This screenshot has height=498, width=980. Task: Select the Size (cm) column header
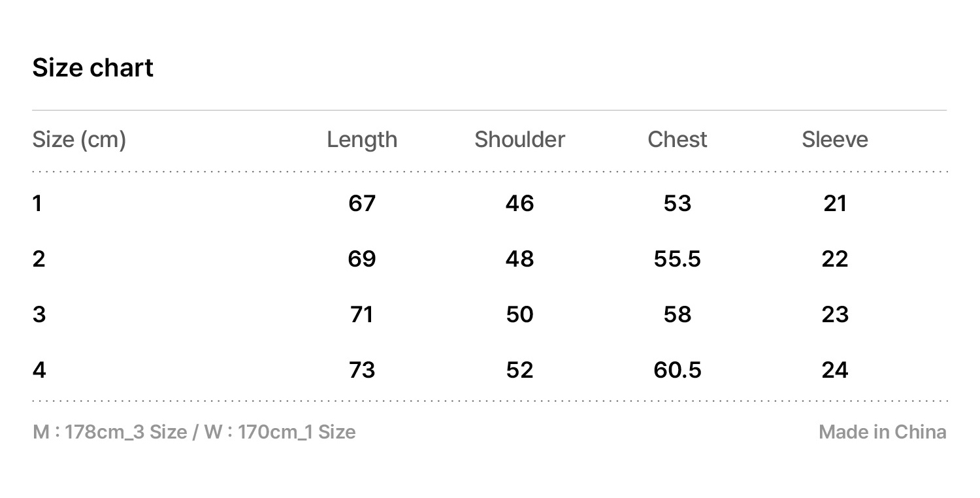point(79,139)
